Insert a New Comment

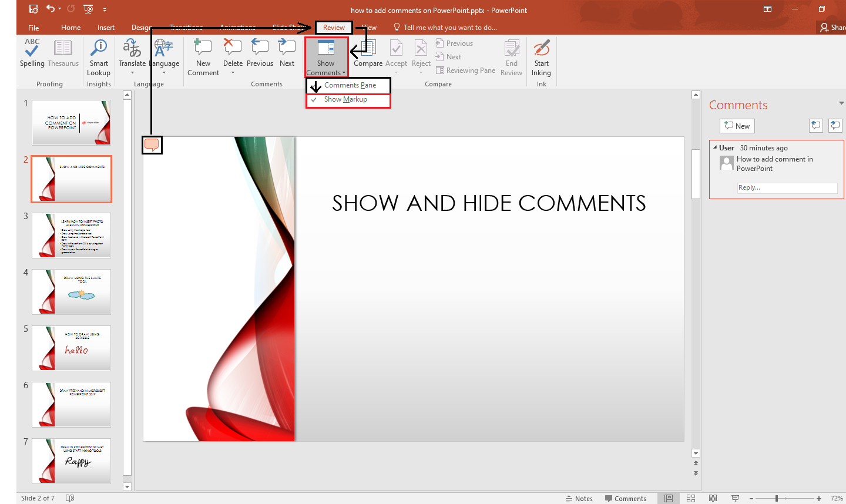point(203,56)
